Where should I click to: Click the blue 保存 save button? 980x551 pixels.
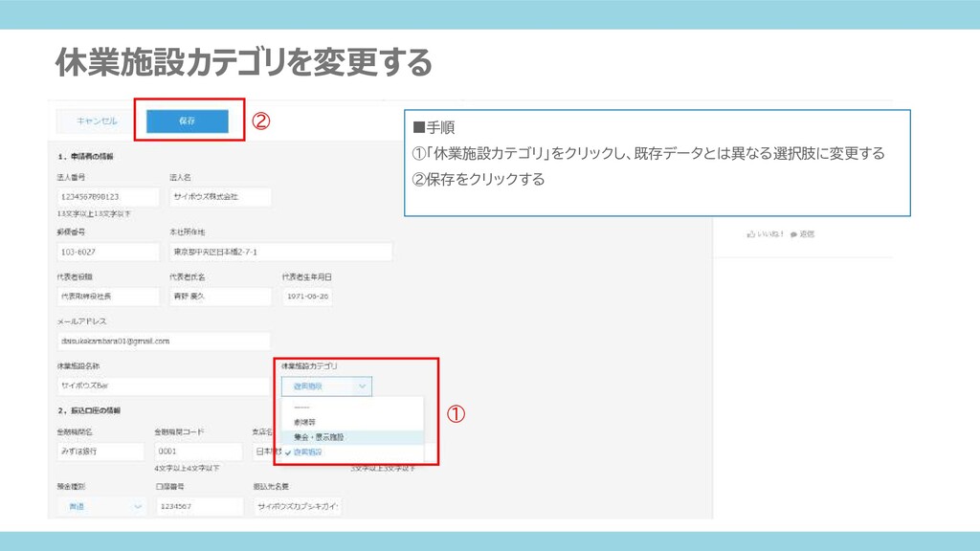[x=187, y=121]
